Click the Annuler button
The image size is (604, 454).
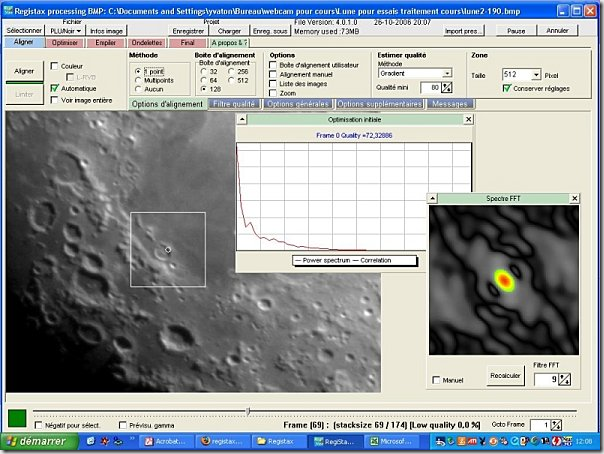click(557, 30)
